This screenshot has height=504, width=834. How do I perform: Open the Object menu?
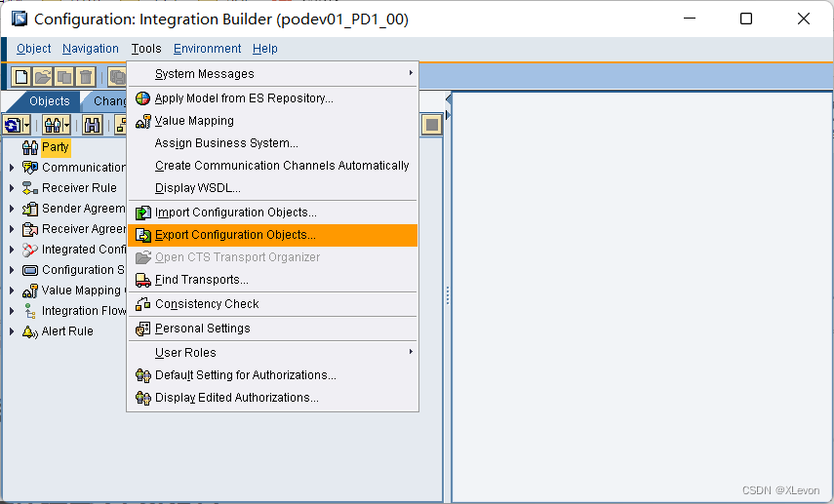33,49
